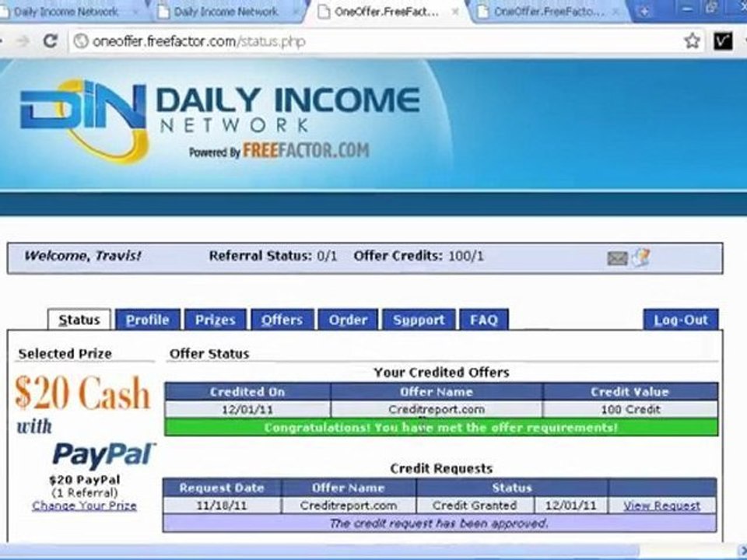Click the 'Your Credited Offers' heading
The height and width of the screenshot is (560, 747).
pyautogui.click(x=441, y=373)
